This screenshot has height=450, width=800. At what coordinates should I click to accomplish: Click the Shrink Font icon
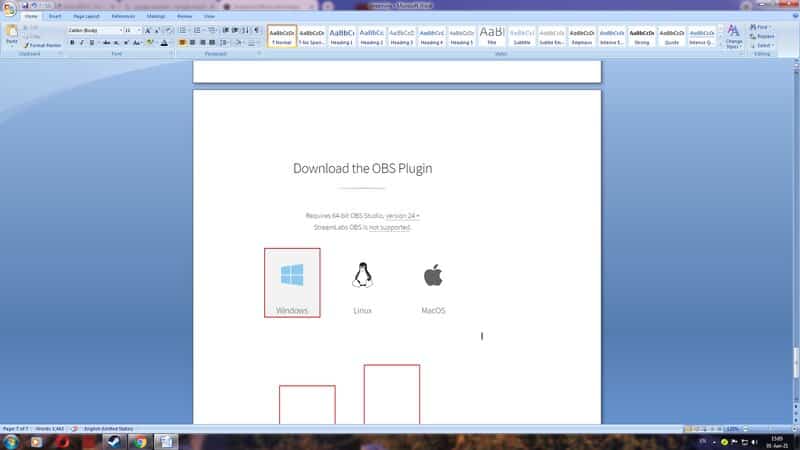(157, 30)
